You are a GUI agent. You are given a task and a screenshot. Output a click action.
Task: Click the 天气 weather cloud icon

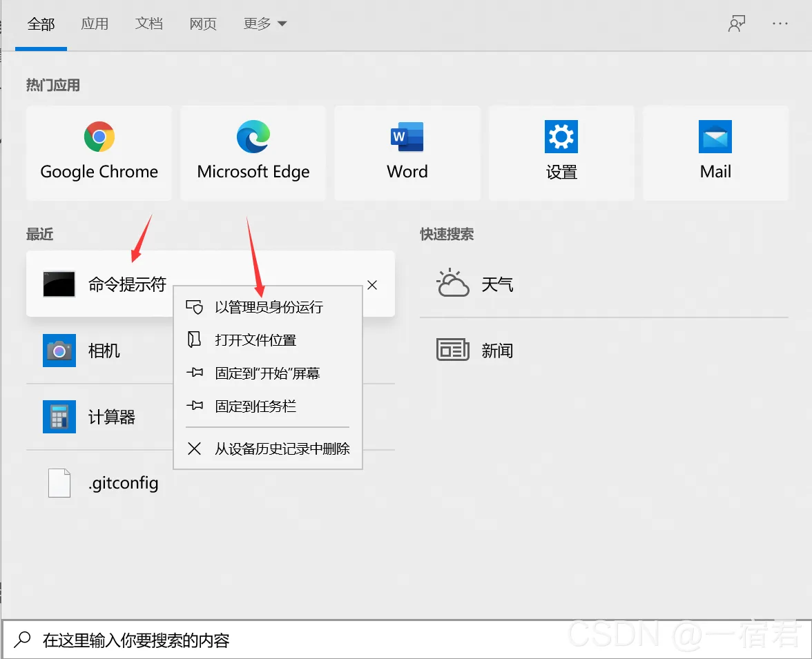click(453, 283)
